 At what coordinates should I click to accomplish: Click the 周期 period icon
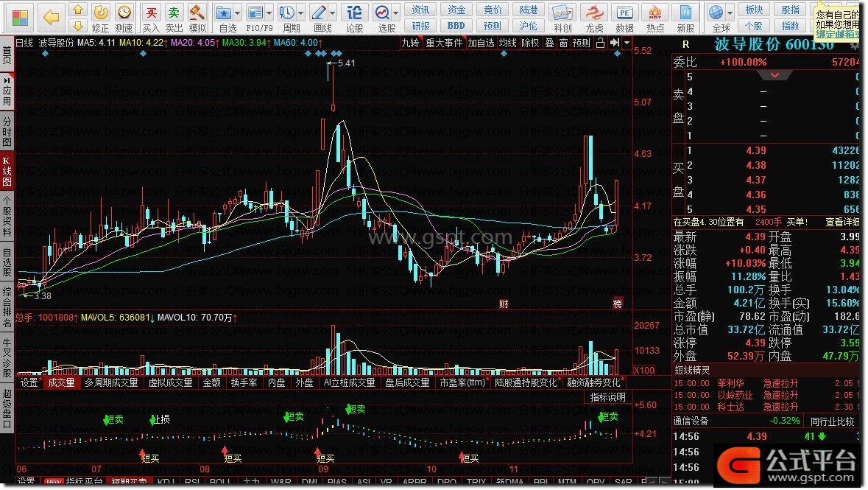pos(287,13)
